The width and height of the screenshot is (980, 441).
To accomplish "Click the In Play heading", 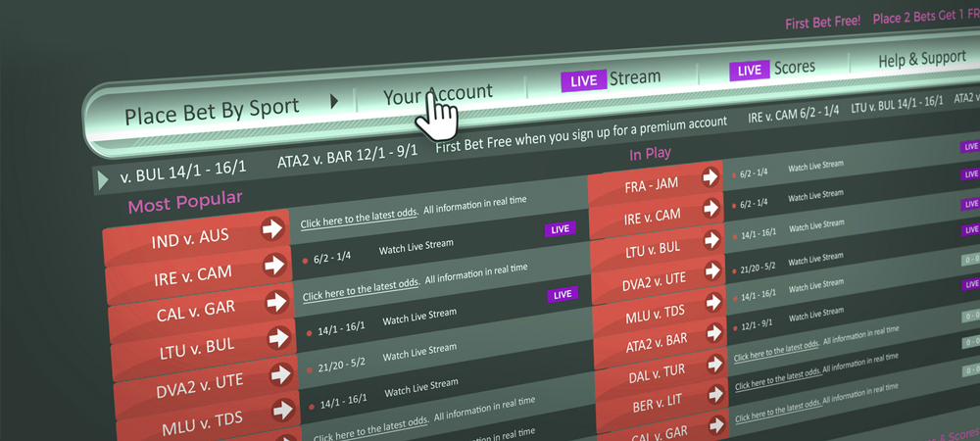I will (x=650, y=154).
